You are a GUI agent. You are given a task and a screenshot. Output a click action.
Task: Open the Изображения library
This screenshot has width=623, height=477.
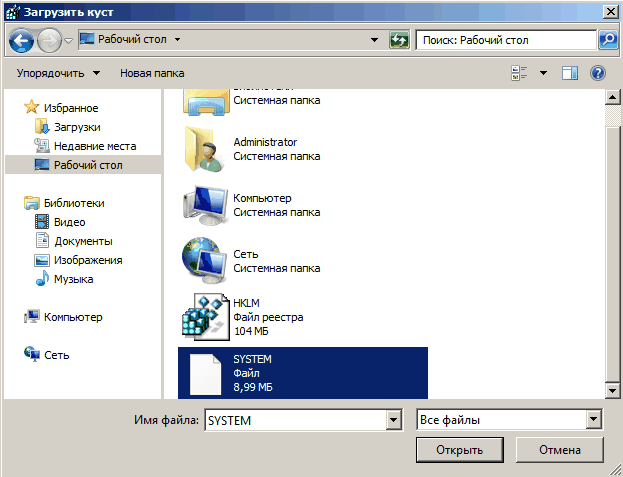pos(88,260)
